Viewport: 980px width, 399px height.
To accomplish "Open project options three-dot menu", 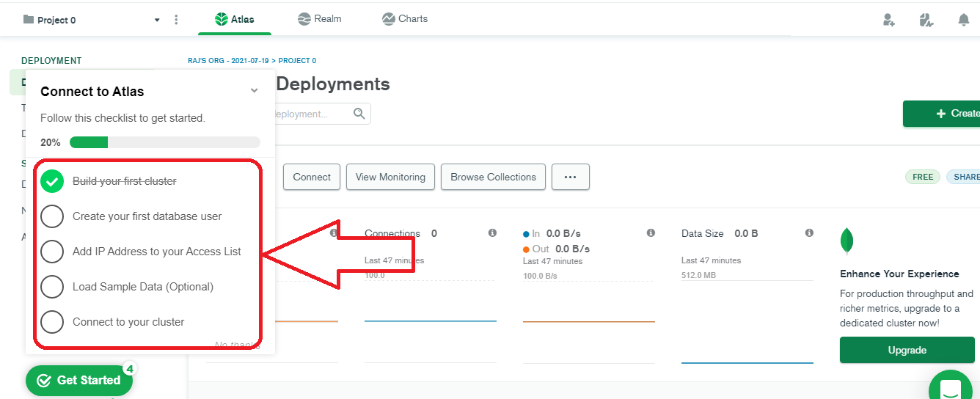I will 176,20.
